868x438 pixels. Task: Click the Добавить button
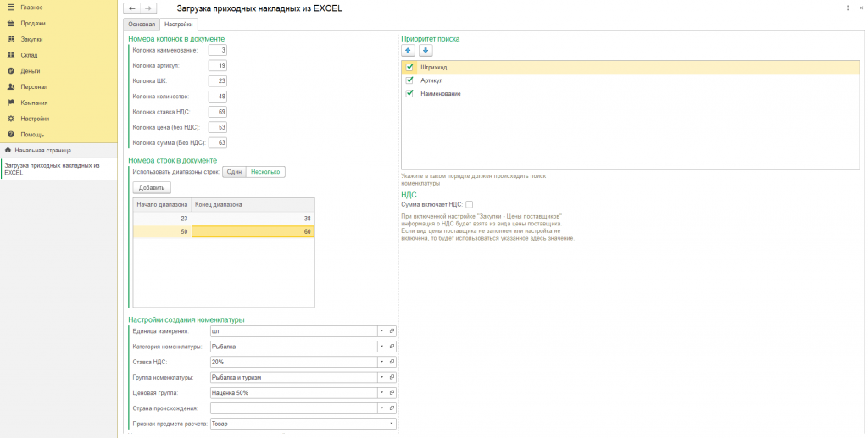coord(152,187)
